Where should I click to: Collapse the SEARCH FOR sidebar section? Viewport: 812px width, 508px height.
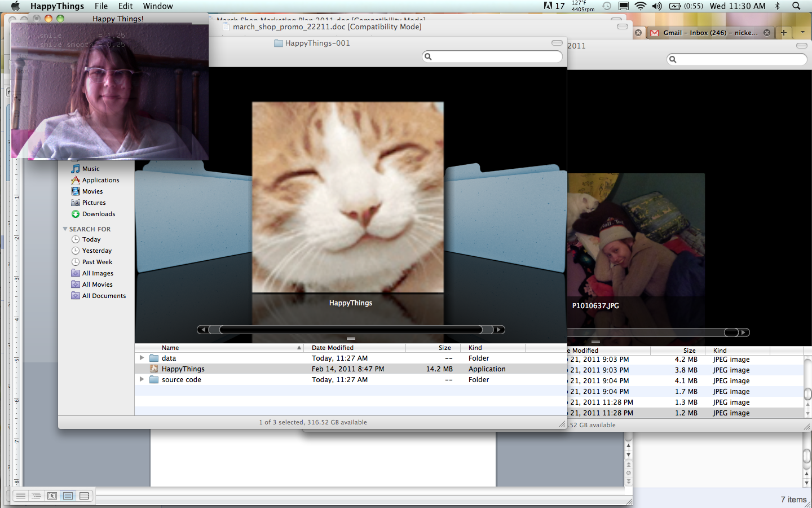point(65,229)
